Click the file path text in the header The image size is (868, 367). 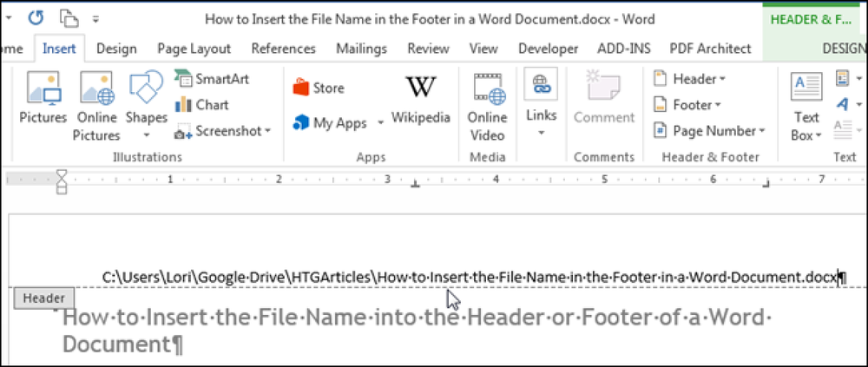coord(470,277)
